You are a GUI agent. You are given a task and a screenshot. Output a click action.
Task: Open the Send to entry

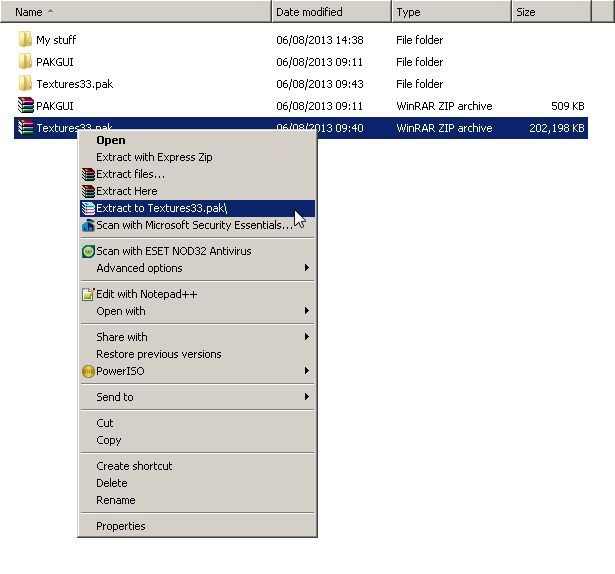click(x=197, y=397)
